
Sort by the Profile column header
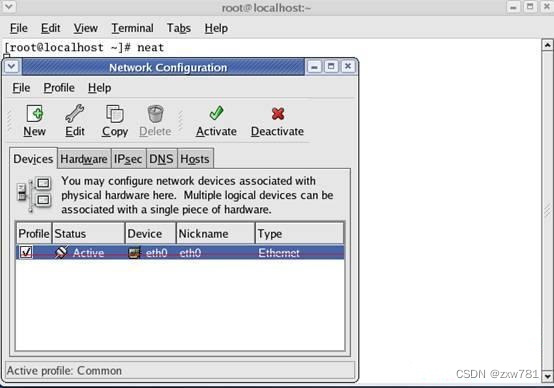34,234
